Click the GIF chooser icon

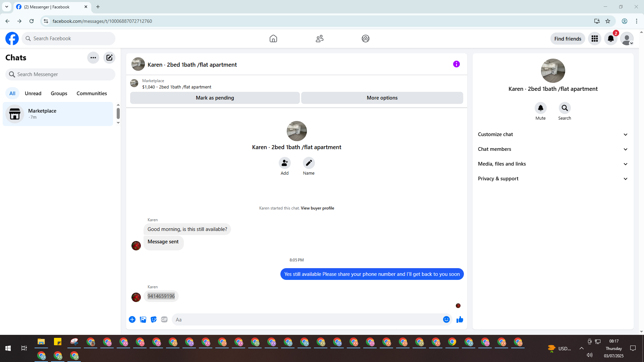pyautogui.click(x=164, y=319)
